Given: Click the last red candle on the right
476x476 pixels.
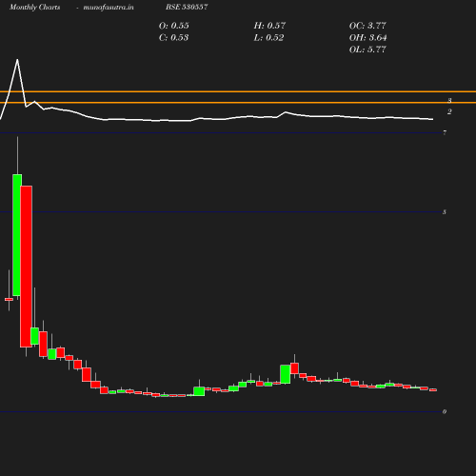Looking at the screenshot, I should (x=433, y=390).
